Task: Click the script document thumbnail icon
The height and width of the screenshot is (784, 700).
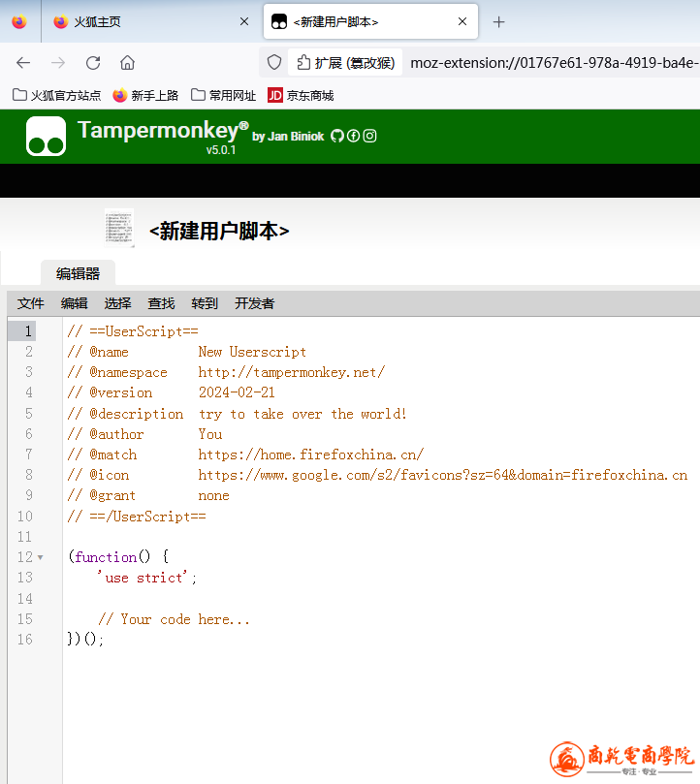Action: 119,229
